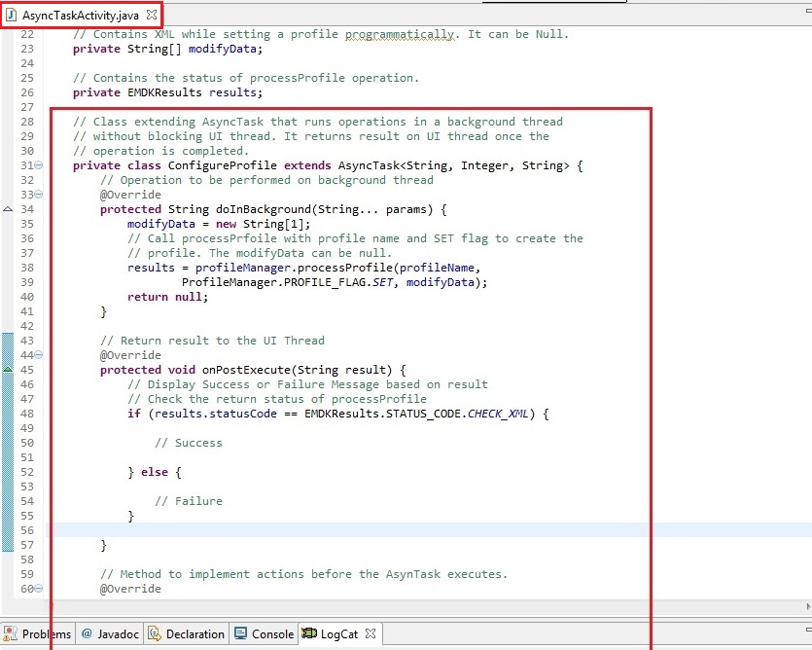Close the LogCat view

pyautogui.click(x=371, y=633)
